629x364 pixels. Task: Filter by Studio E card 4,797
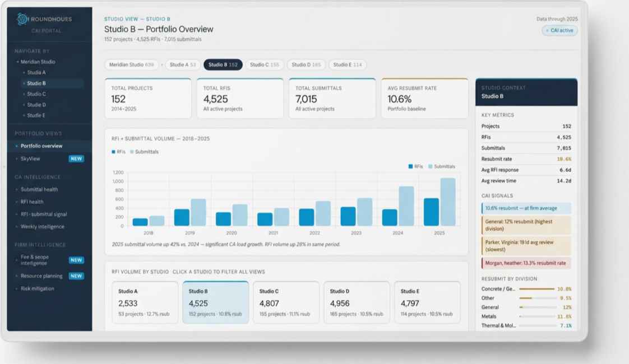tap(427, 302)
